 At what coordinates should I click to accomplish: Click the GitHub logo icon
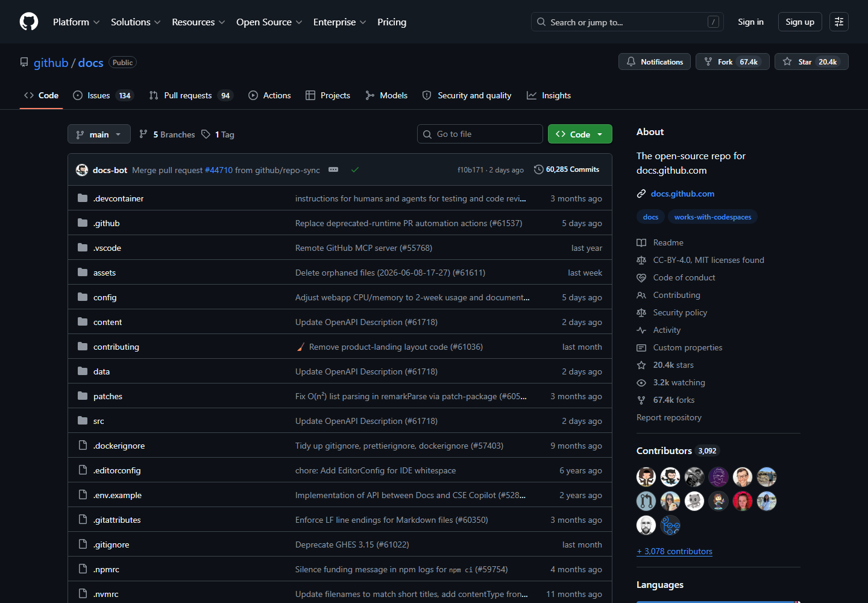(29, 22)
